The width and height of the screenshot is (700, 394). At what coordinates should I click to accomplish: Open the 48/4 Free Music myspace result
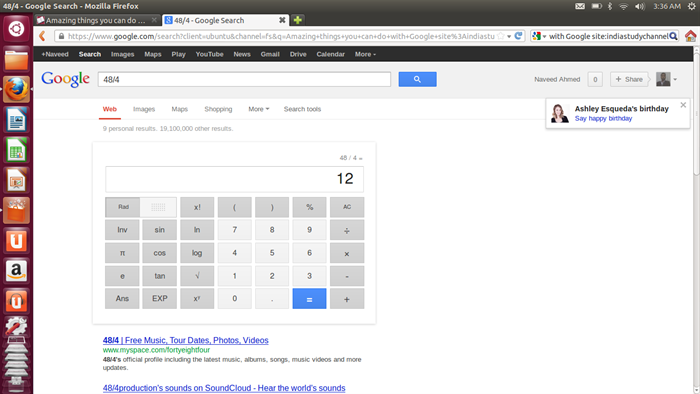186,340
